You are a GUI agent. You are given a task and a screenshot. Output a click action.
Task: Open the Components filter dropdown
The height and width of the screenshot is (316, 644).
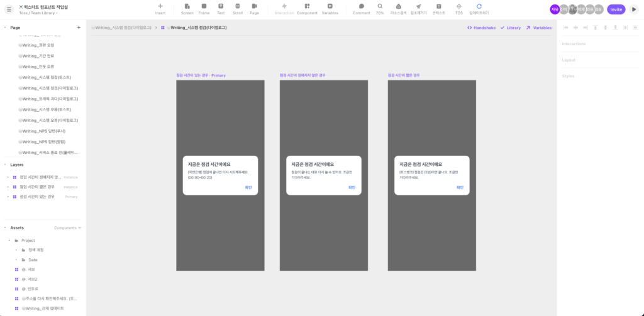[x=68, y=228]
